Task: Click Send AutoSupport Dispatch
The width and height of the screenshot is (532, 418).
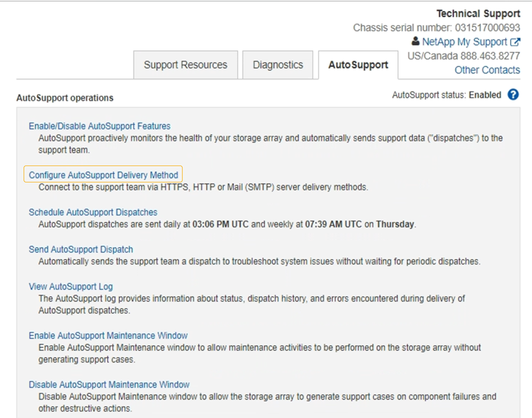Action: pyautogui.click(x=81, y=249)
